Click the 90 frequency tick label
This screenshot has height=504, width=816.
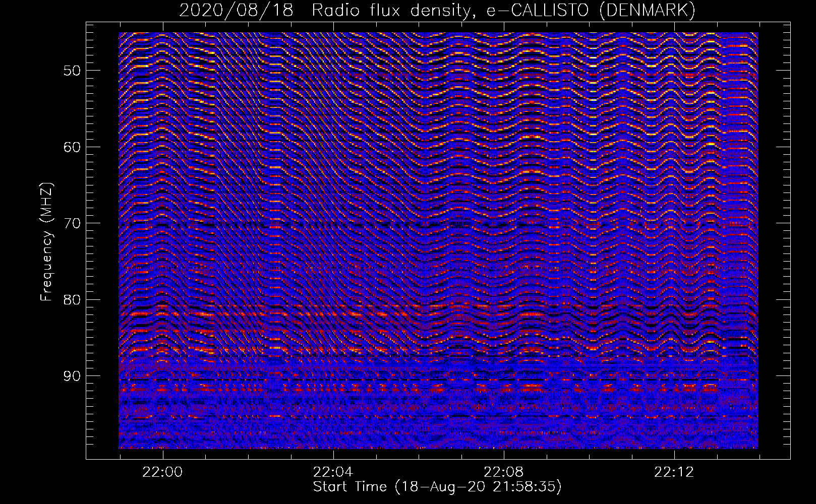coord(72,376)
